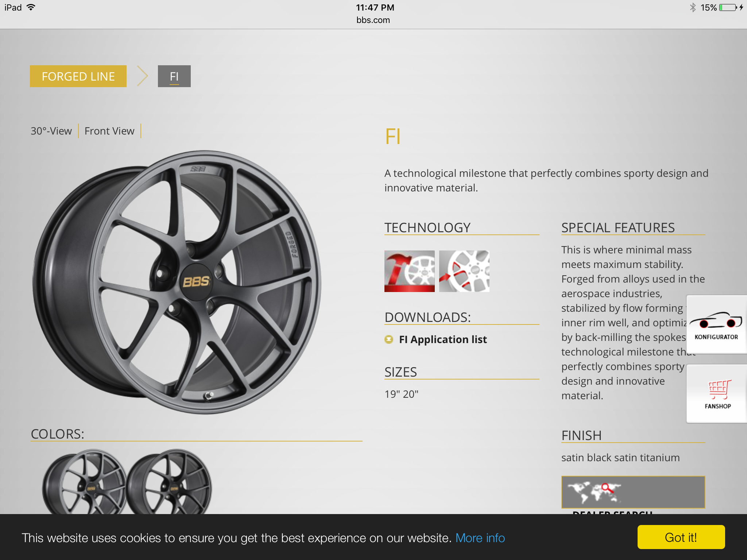Open the Konfigurator car icon panel
Screen dimensions: 747x560
716,324
